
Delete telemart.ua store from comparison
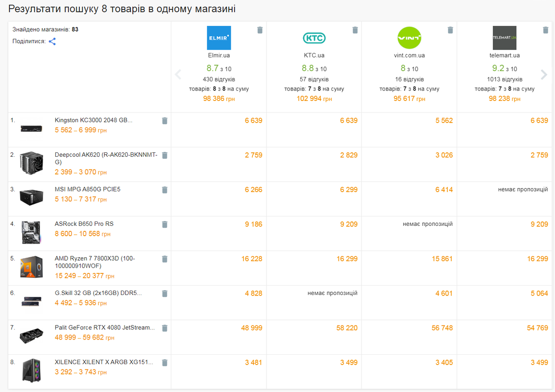[x=545, y=30]
